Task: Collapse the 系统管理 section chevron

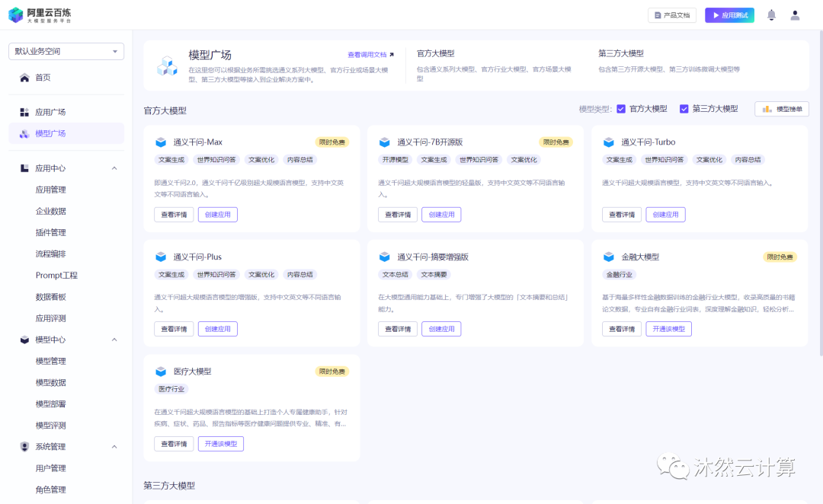Action: 114,447
